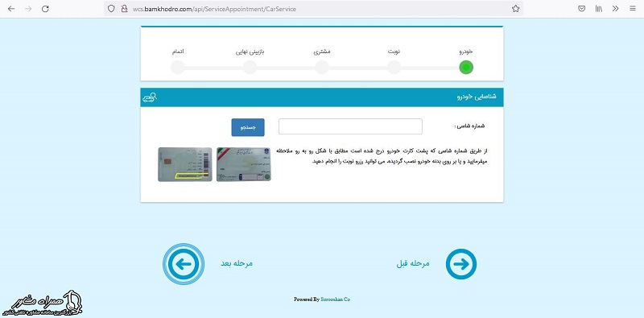Click the اتمام step label
The image size is (644, 318).
click(178, 52)
